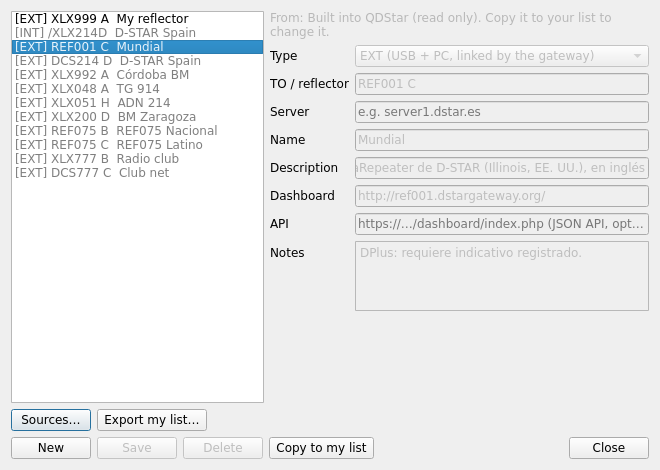Click the greyed-out Delete button
Screen dimensions: 660x470
pos(223,448)
